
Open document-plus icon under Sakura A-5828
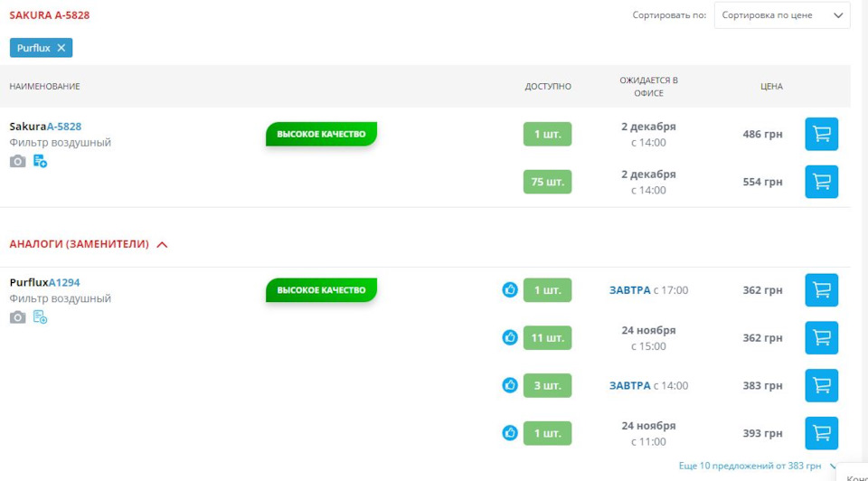point(40,161)
